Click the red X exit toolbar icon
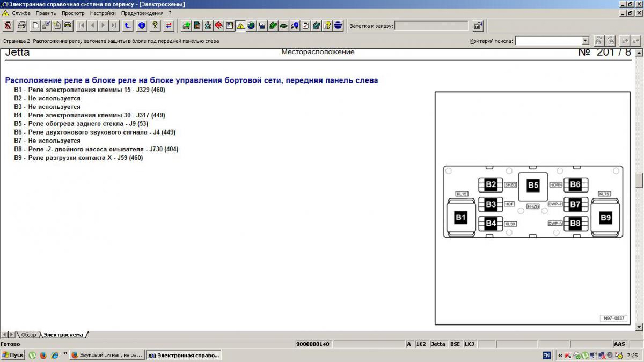This screenshot has width=644, height=362. (x=8, y=25)
